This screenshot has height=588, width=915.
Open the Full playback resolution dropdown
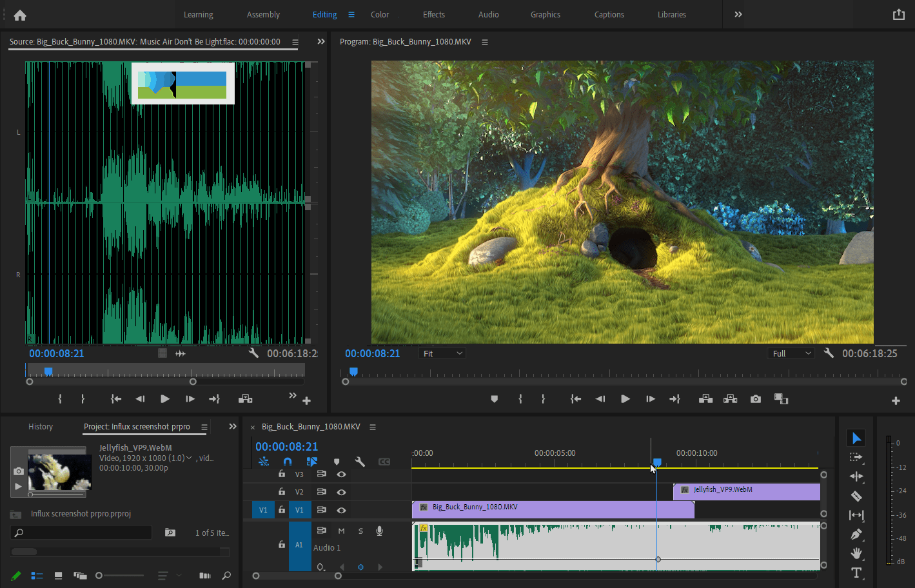coord(791,353)
